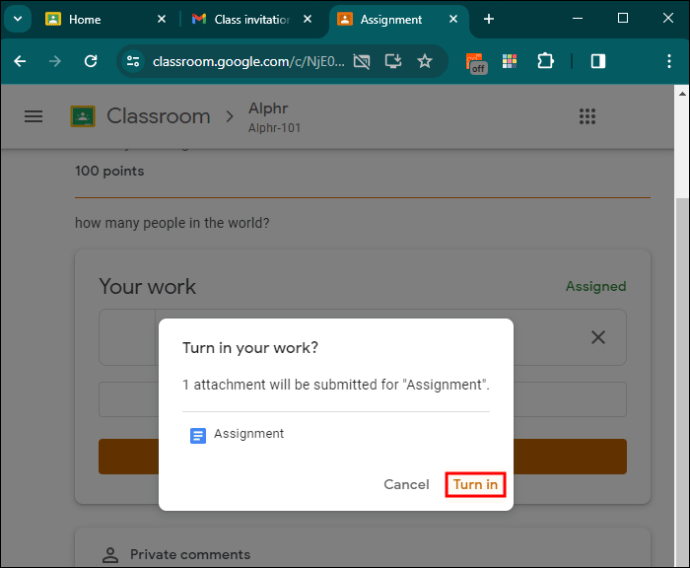The height and width of the screenshot is (568, 690).
Task: Open the Google apps grid launcher
Action: pos(587,117)
